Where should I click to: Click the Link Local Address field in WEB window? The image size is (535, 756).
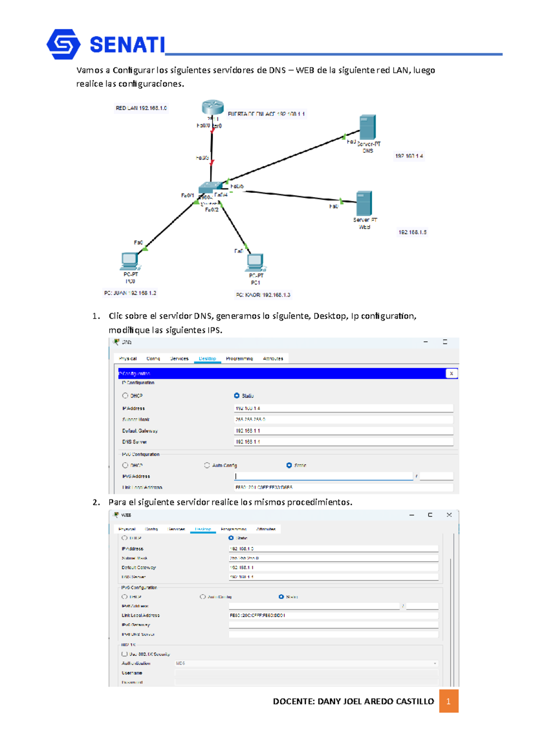pyautogui.click(x=333, y=615)
